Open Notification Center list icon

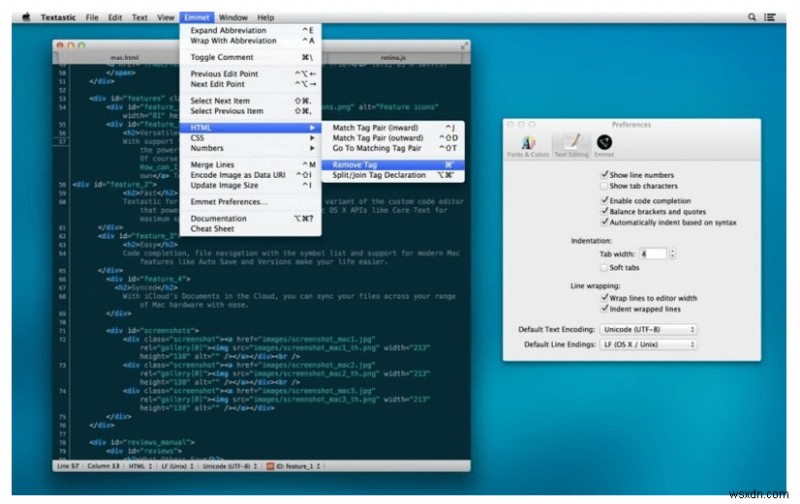click(x=769, y=17)
